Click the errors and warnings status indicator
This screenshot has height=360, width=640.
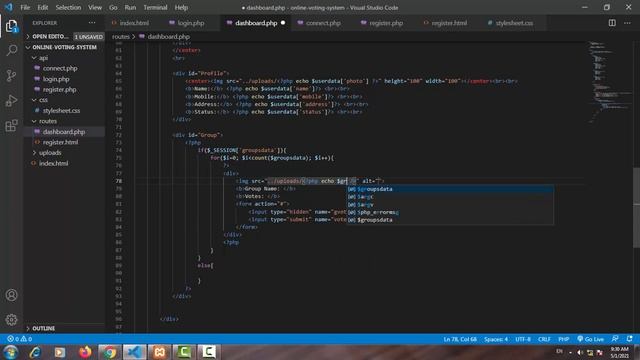click(19, 339)
